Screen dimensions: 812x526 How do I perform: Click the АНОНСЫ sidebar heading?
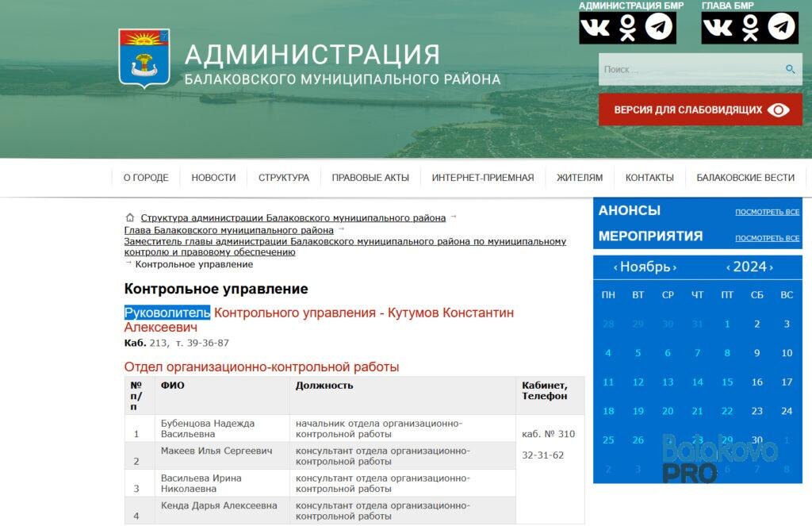[x=629, y=210]
